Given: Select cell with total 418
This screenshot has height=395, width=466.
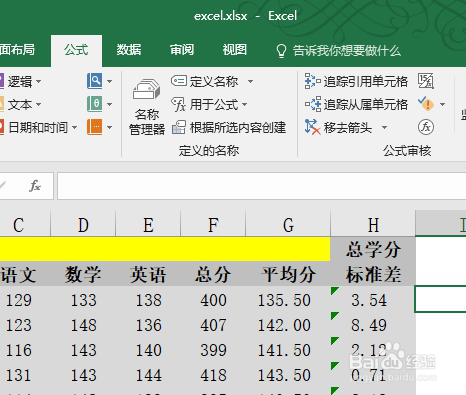Looking at the screenshot, I should point(213,375).
